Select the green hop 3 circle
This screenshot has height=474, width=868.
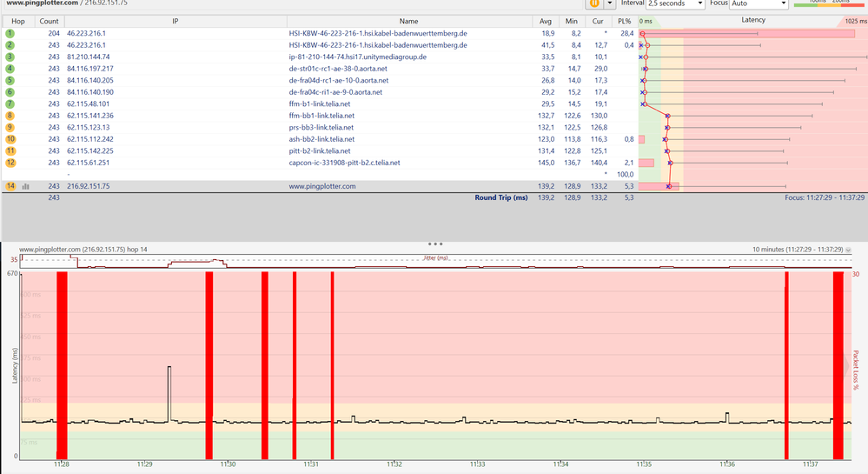coord(10,57)
